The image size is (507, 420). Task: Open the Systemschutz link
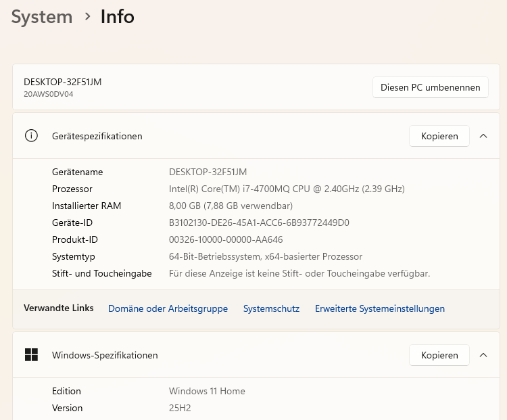pos(271,308)
